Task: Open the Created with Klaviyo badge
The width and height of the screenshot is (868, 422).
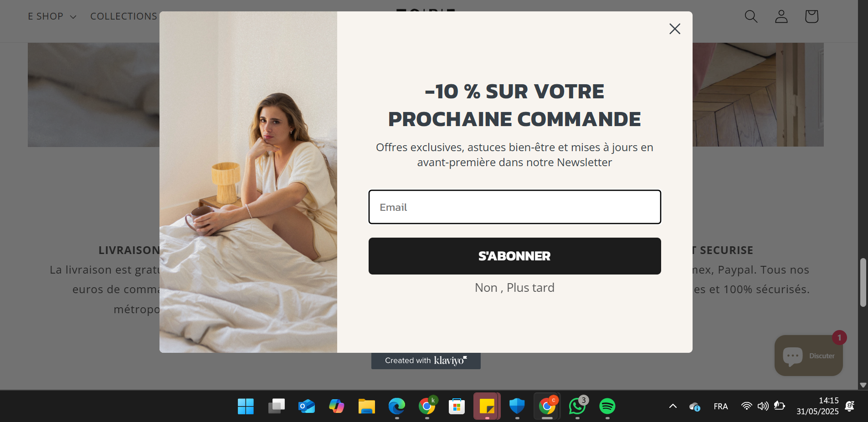Action: 426,361
